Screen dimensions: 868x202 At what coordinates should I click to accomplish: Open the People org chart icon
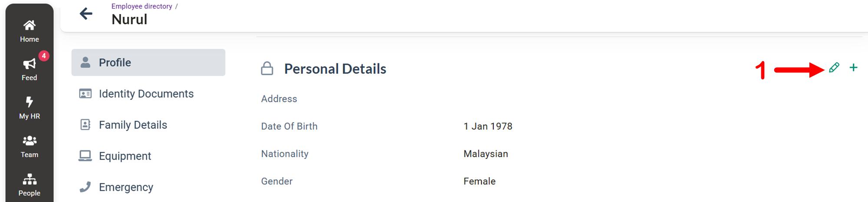30,179
